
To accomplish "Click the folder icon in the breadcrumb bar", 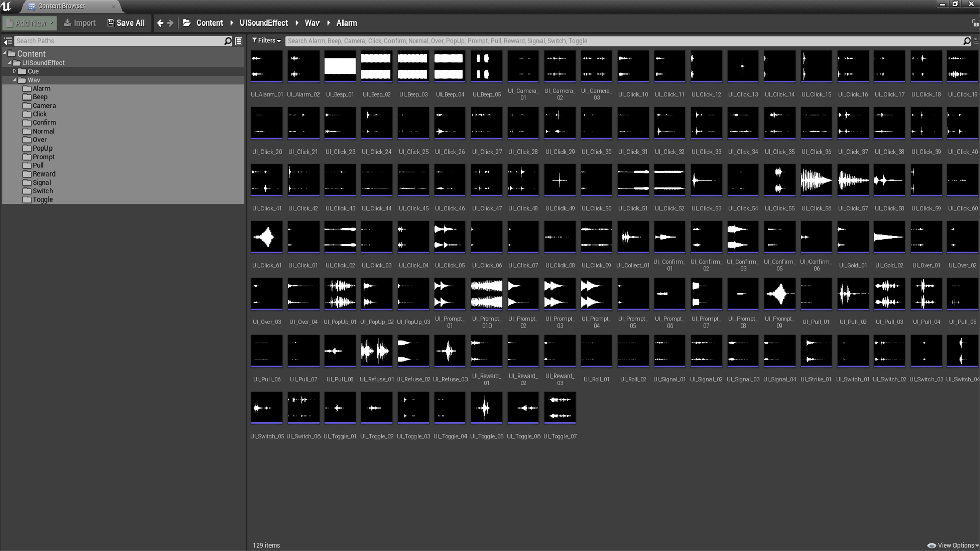I will 187,23.
